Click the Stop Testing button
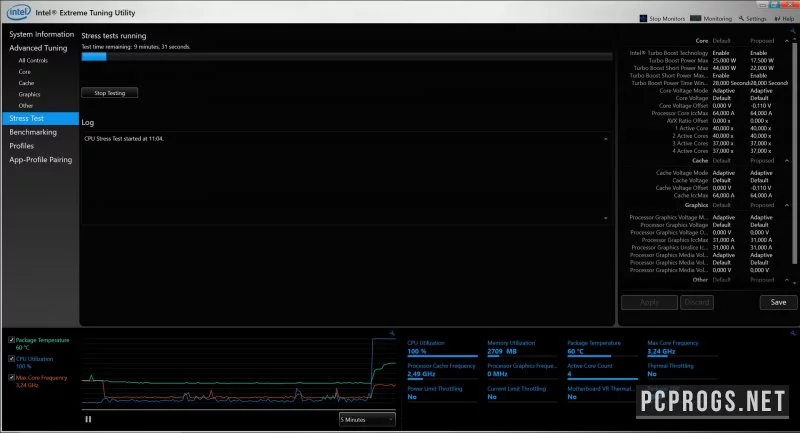This screenshot has height=433, width=800. [110, 93]
